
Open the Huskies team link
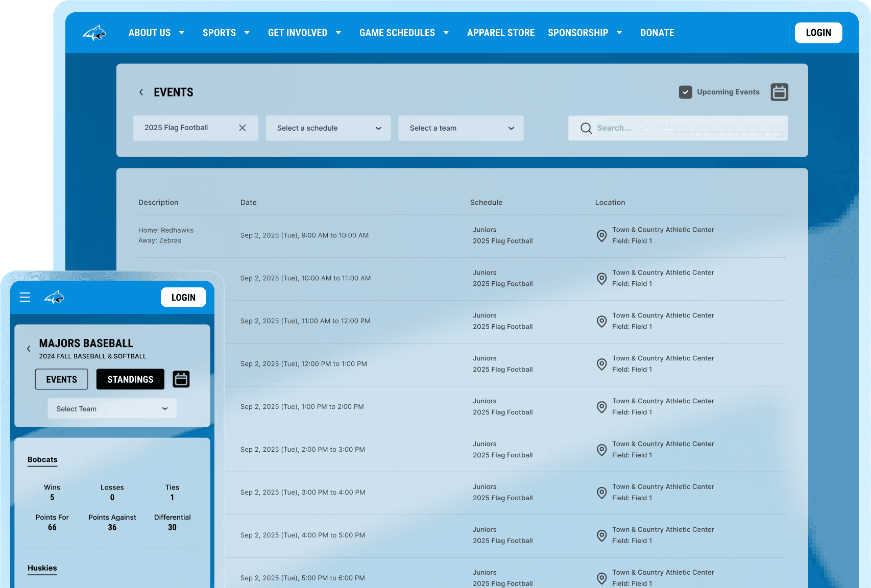pos(42,568)
